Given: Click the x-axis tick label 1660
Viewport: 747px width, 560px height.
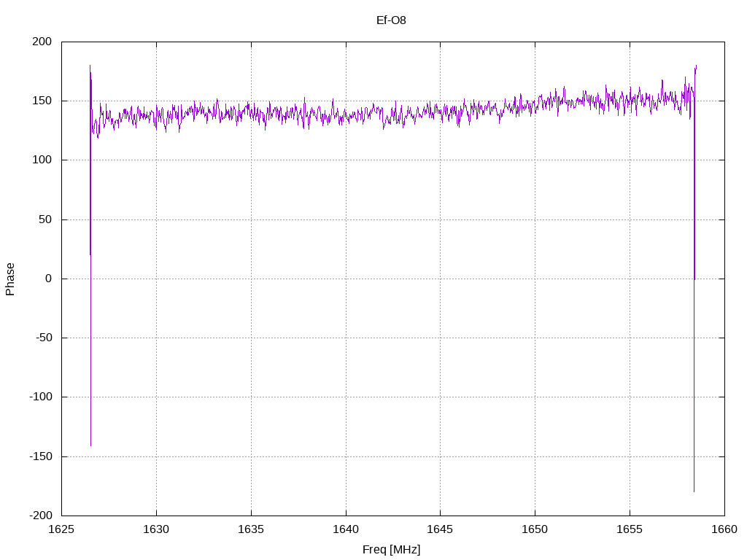Looking at the screenshot, I should [x=724, y=529].
